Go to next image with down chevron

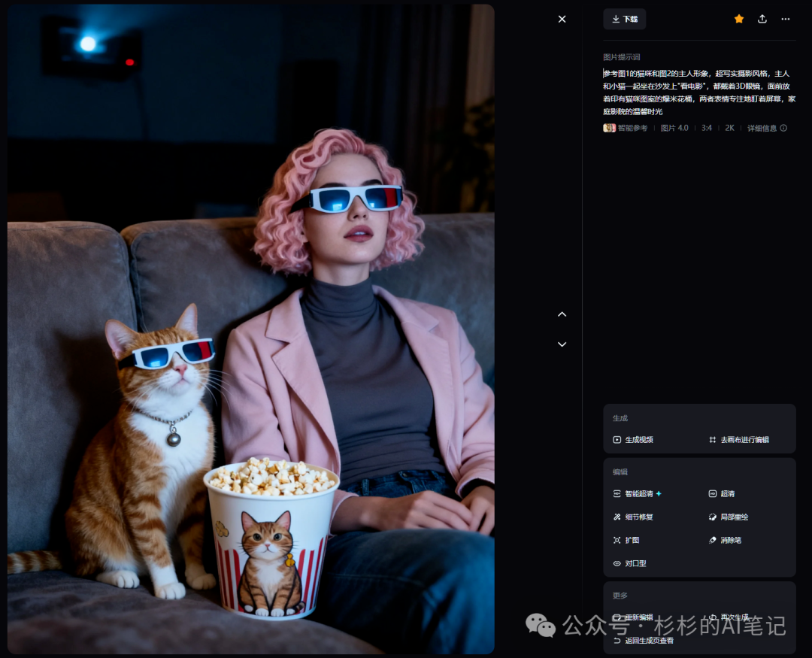[562, 344]
